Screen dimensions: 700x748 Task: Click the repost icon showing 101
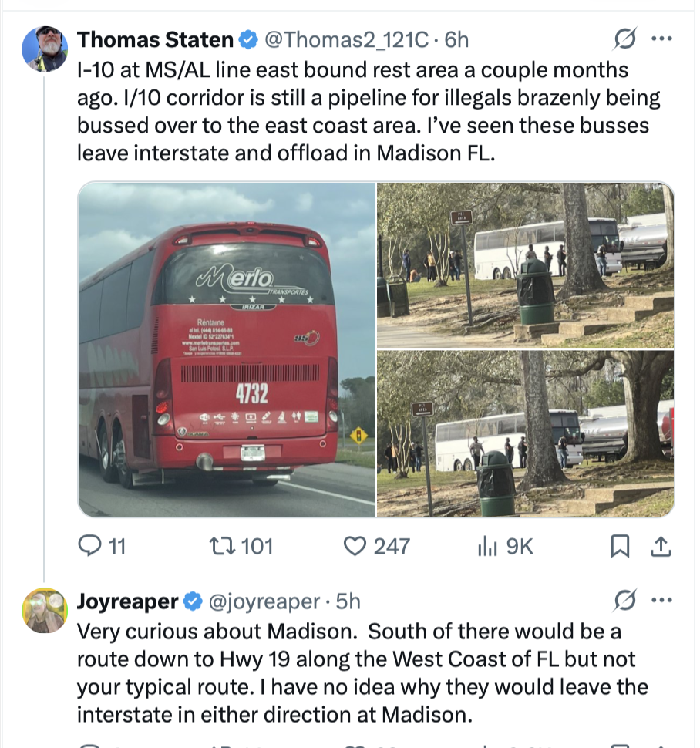(x=224, y=546)
